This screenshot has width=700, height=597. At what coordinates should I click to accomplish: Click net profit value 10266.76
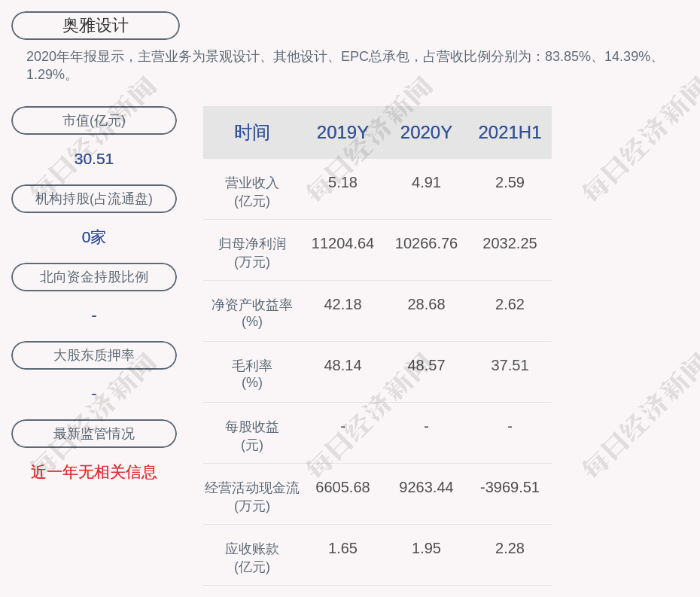pos(426,243)
